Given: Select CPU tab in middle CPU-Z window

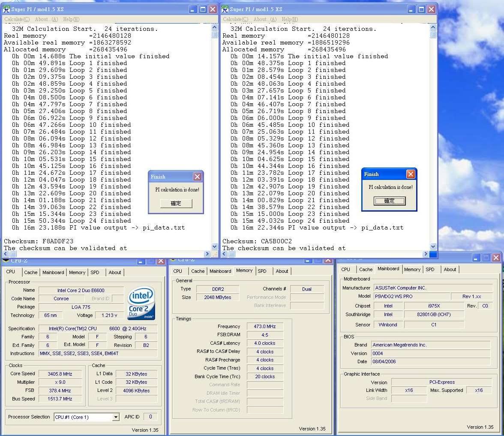Looking at the screenshot, I should point(177,271).
